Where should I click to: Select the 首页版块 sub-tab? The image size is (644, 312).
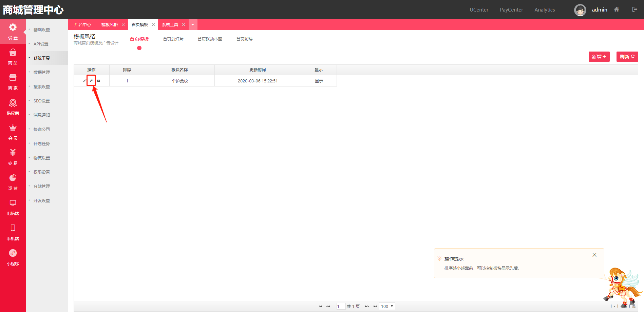[x=245, y=39]
